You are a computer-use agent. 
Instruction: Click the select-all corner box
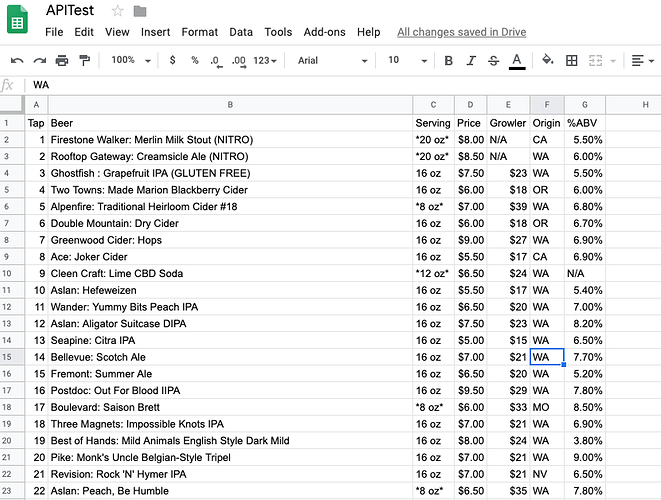point(11,104)
